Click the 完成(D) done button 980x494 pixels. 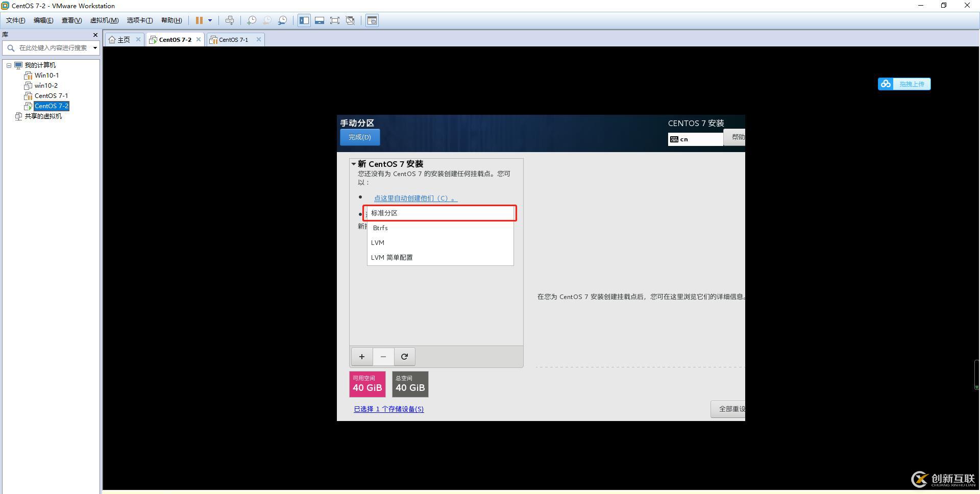tap(360, 137)
